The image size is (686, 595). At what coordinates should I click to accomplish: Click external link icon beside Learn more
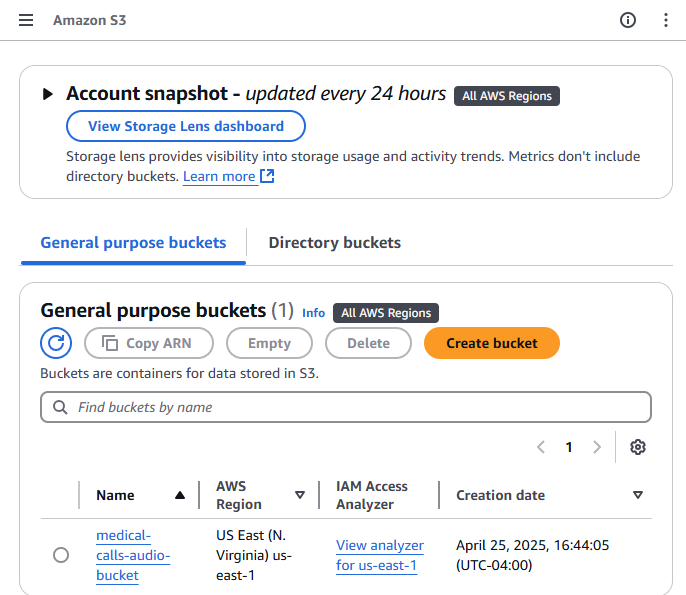(x=267, y=176)
